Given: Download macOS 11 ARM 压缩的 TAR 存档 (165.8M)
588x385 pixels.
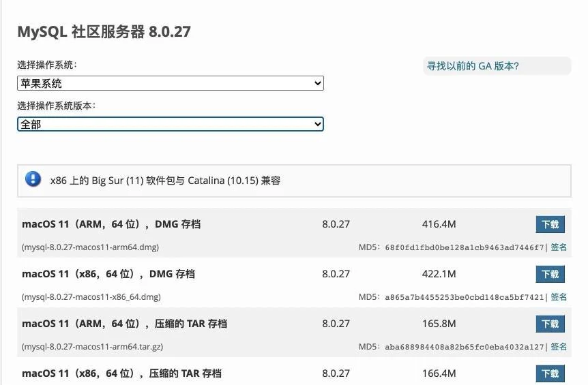Looking at the screenshot, I should (550, 324).
